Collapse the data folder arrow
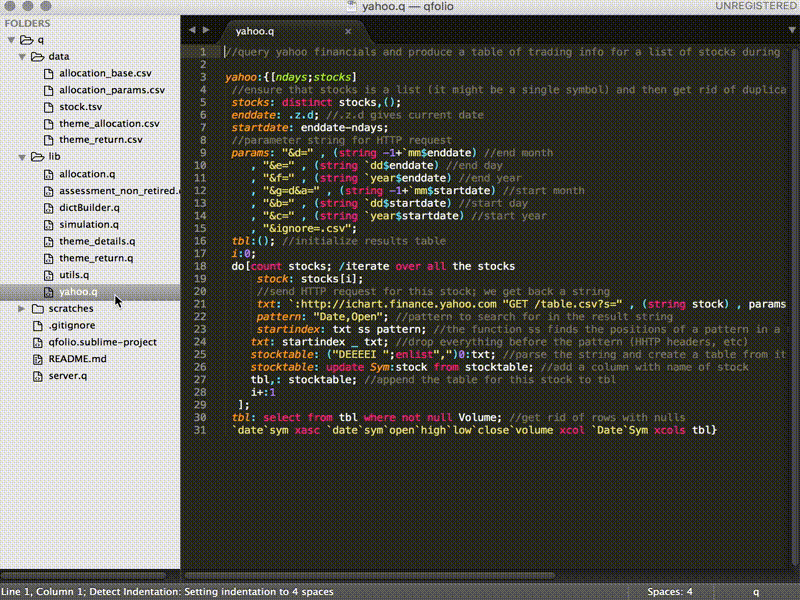 coord(22,57)
